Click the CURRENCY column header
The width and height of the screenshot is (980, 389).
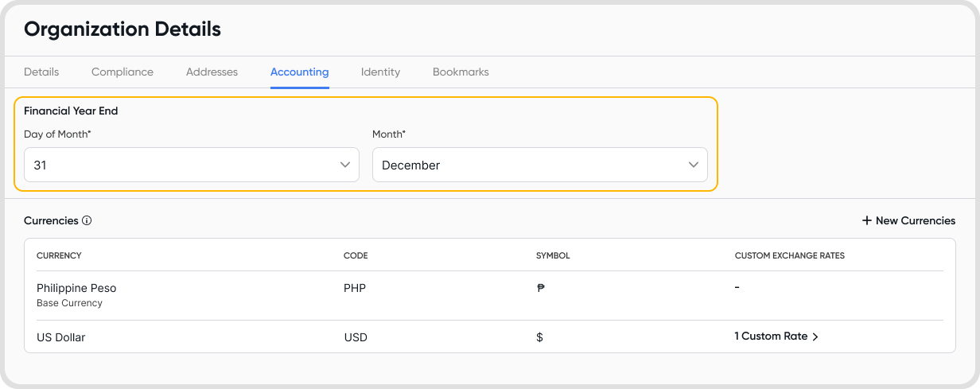(x=59, y=255)
